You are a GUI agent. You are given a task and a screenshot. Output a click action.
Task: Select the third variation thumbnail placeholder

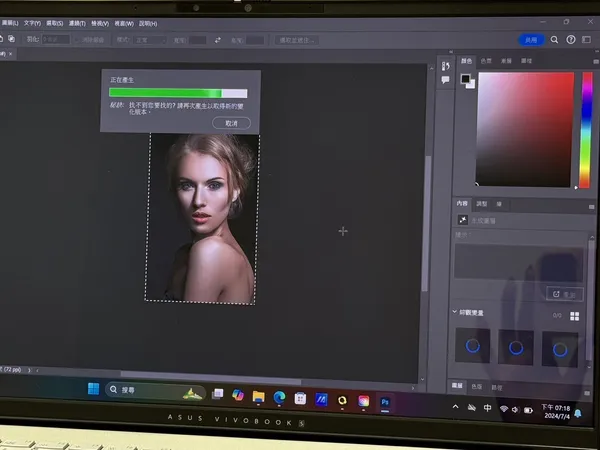(x=560, y=349)
